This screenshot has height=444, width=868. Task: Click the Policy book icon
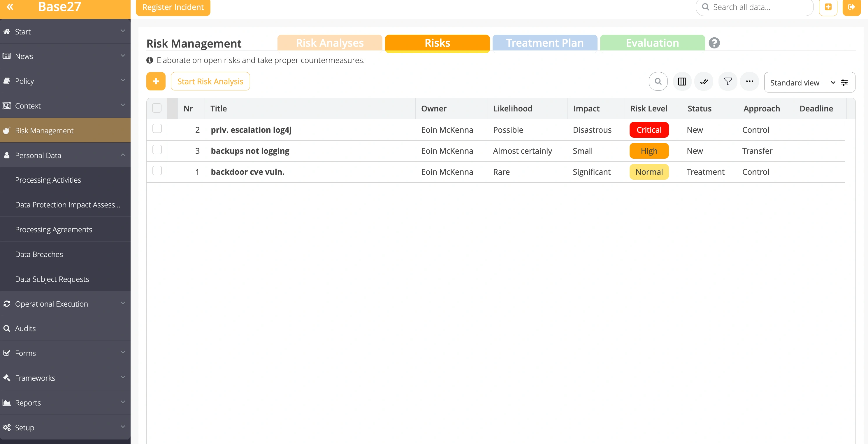coord(6,81)
